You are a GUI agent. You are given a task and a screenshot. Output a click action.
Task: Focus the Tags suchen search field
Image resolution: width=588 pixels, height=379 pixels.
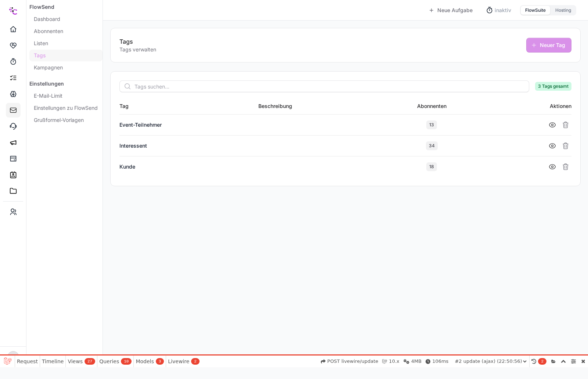(x=324, y=86)
